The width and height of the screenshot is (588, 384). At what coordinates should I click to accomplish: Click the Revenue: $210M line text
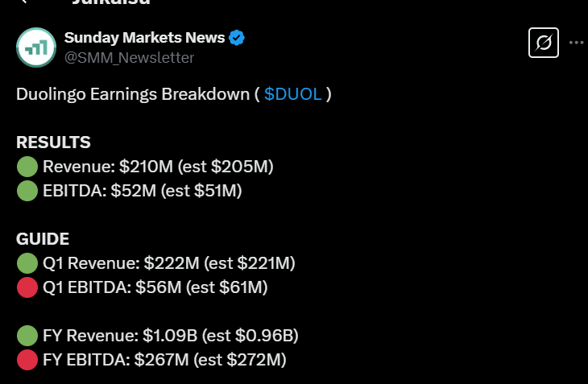point(158,167)
